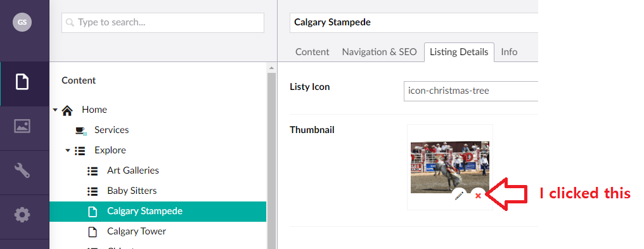Select the Listing Details tab
This screenshot has width=644, height=249.
[459, 52]
